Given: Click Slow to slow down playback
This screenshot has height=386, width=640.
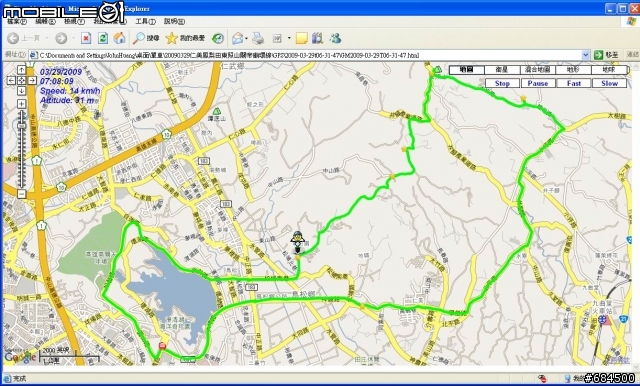Looking at the screenshot, I should point(609,83).
